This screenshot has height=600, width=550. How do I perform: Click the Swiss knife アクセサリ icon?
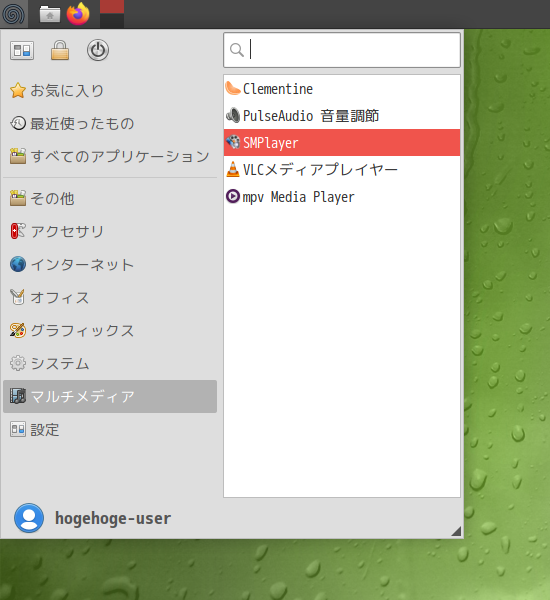pyautogui.click(x=18, y=231)
